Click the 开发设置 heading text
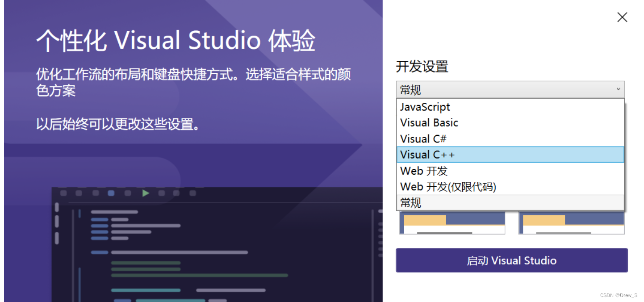This screenshot has height=302, width=644. pos(422,67)
